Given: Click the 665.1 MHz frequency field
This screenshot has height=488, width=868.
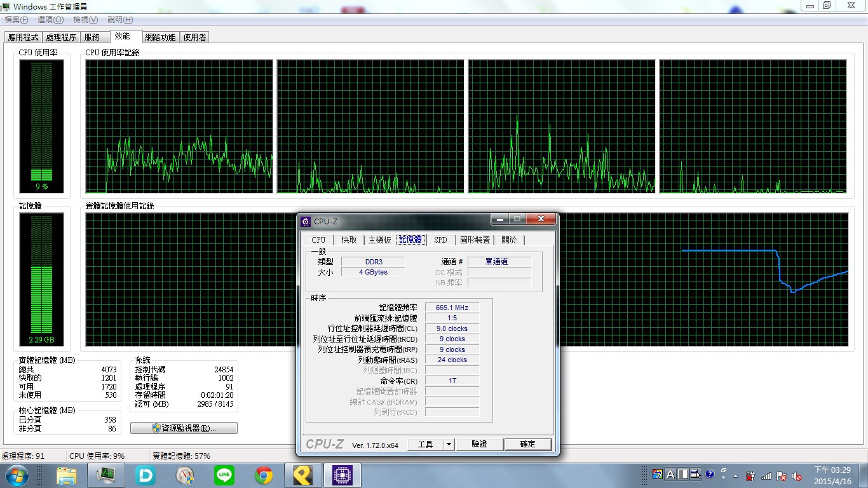Looking at the screenshot, I should pos(452,308).
